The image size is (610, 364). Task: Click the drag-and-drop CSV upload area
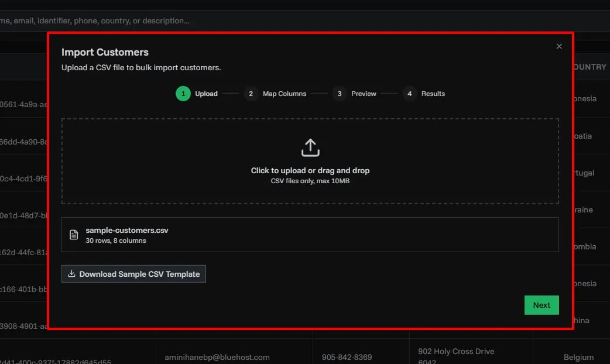click(310, 160)
